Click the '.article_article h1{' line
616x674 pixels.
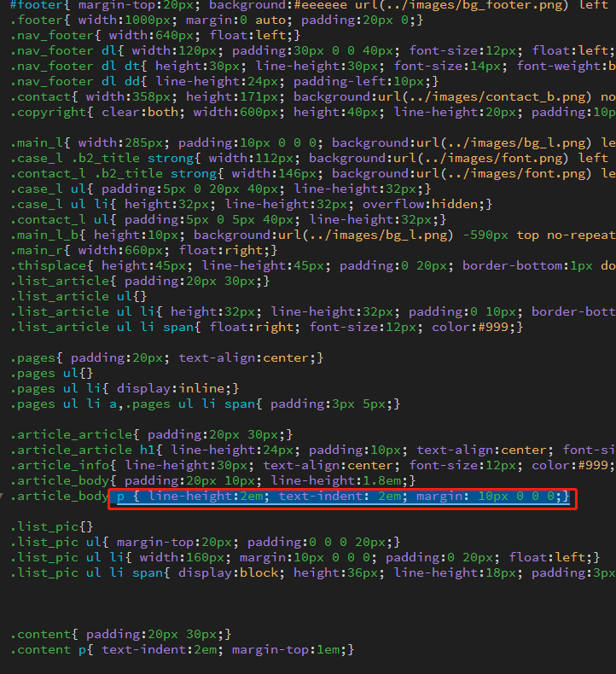tap(313, 450)
